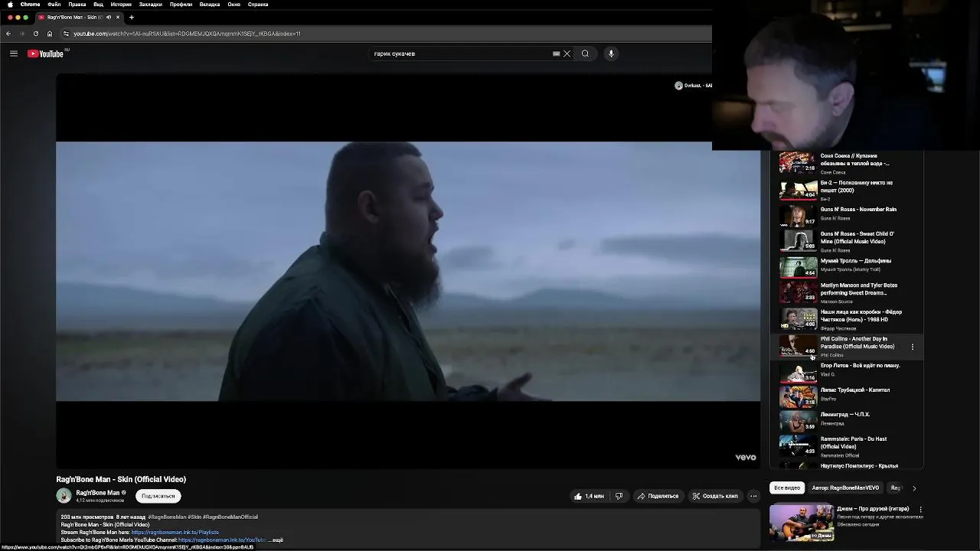Select the Автор: RagnBoneManVEVO chip

845,487
